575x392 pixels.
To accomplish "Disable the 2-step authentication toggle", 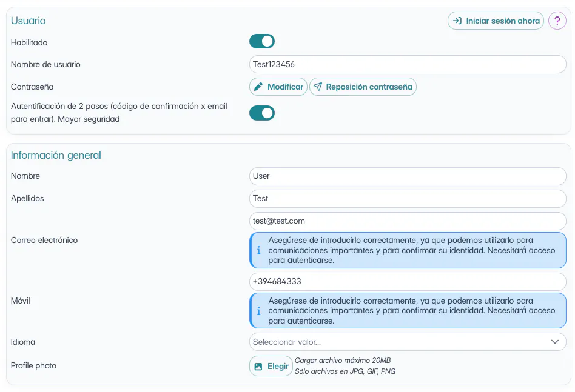I will pyautogui.click(x=262, y=113).
